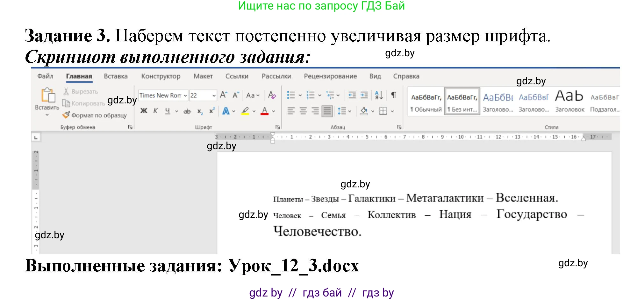The width and height of the screenshot is (644, 300).
Task: Toggle bold formatting with the Ж icon
Action: click(x=144, y=111)
